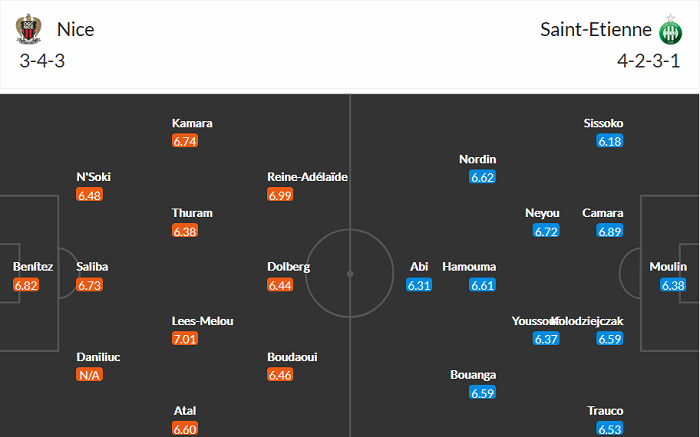Open the Saint-Etienne team name link
The image size is (700, 437).
pyautogui.click(x=595, y=30)
